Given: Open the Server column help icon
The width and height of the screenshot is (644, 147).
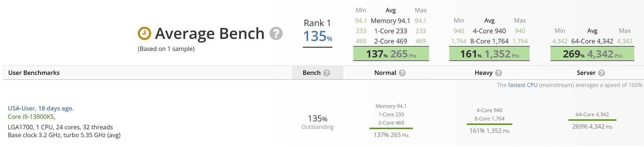Looking at the screenshot, I should tap(601, 73).
